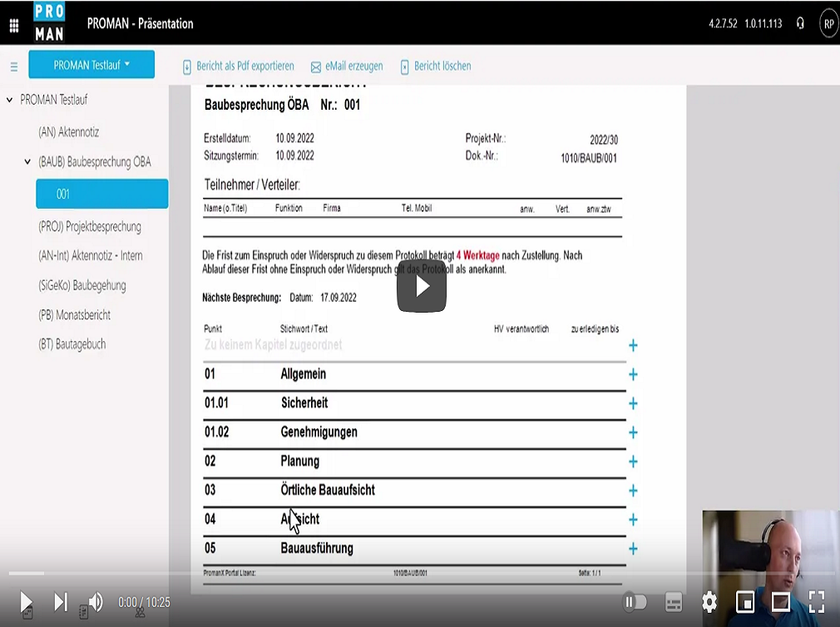Add item to Zu keinem Kapitel zugeordnet
This screenshot has width=840, height=627.
[633, 345]
